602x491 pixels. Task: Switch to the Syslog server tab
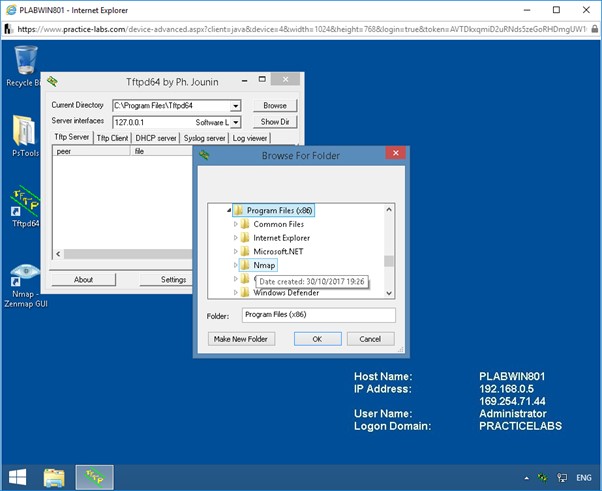[x=204, y=138]
